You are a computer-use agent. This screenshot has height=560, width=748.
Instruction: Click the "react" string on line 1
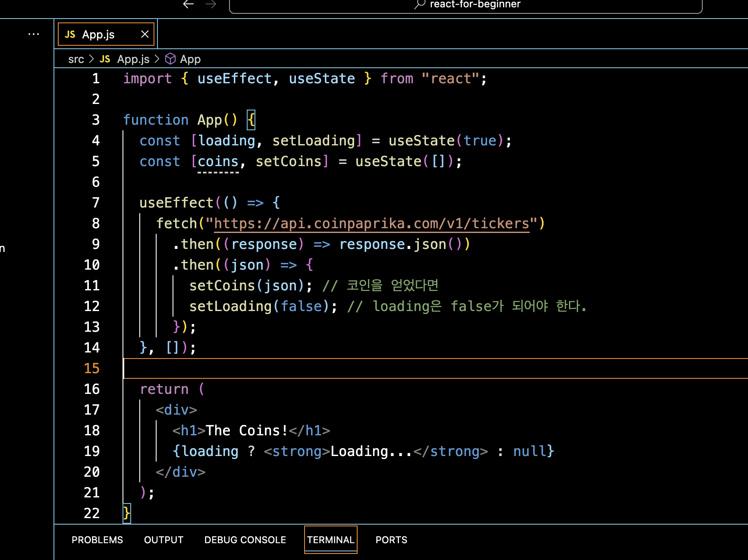450,79
